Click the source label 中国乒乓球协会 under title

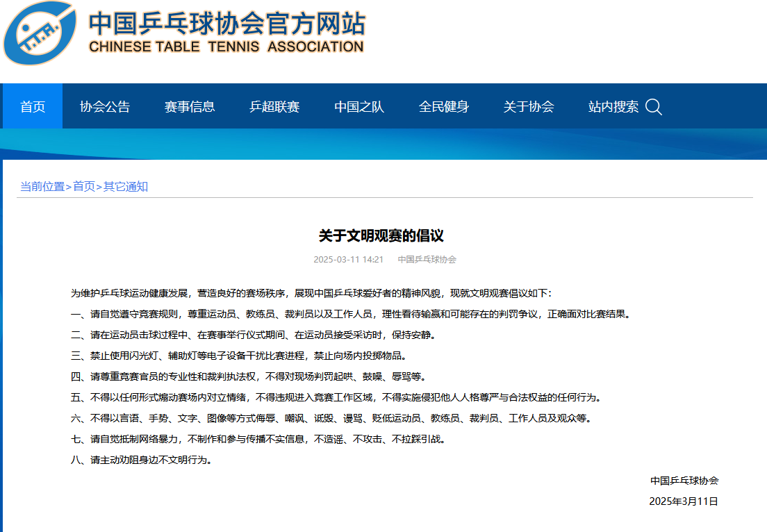(x=427, y=260)
